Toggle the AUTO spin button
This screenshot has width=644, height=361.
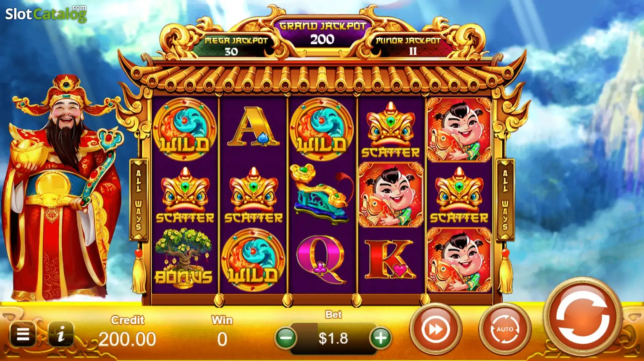[x=505, y=330]
